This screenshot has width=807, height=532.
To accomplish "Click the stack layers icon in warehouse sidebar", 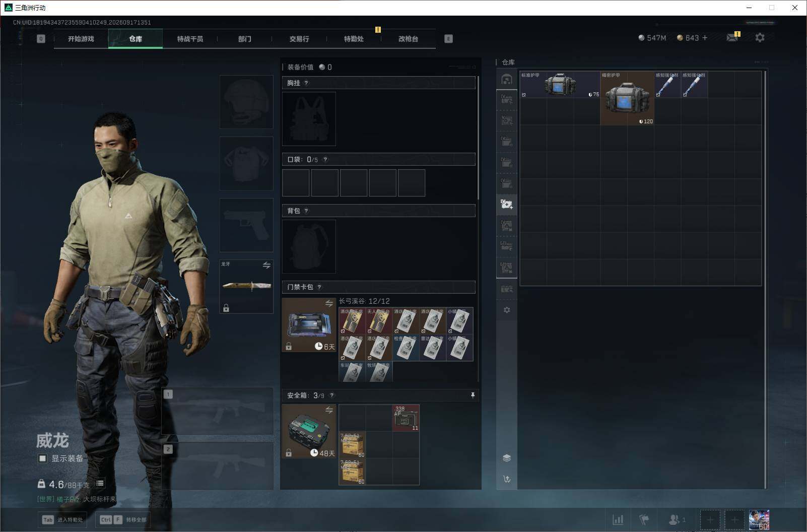I will coord(507,458).
